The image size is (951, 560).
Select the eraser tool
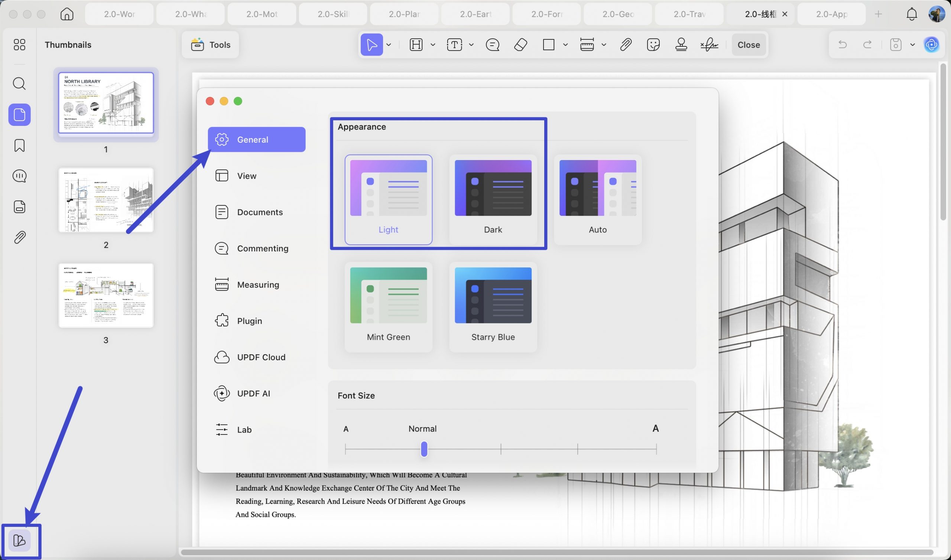pos(521,45)
